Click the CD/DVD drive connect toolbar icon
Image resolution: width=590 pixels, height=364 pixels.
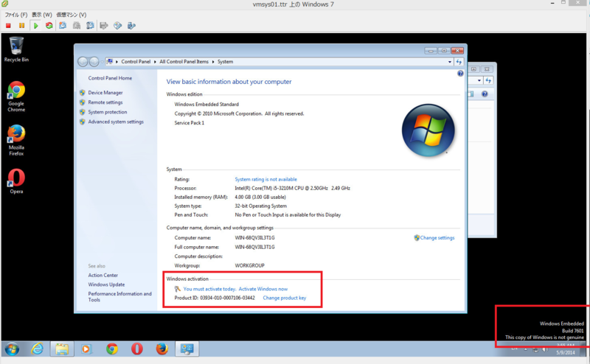click(118, 26)
